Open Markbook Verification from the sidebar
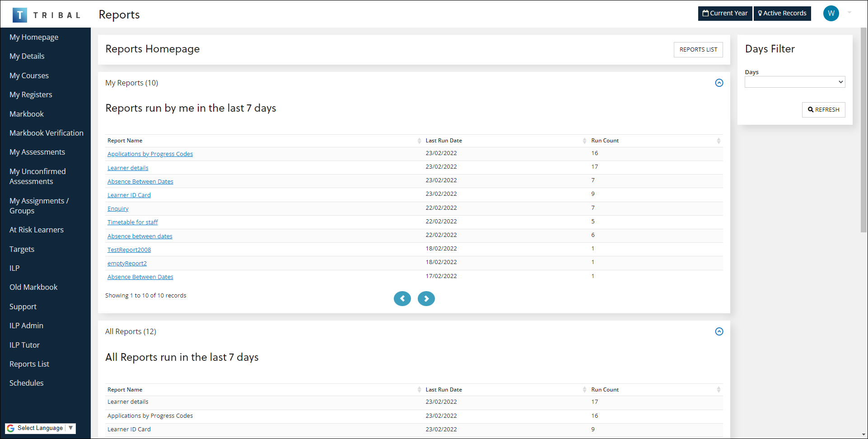Viewport: 868px width, 439px height. [47, 132]
